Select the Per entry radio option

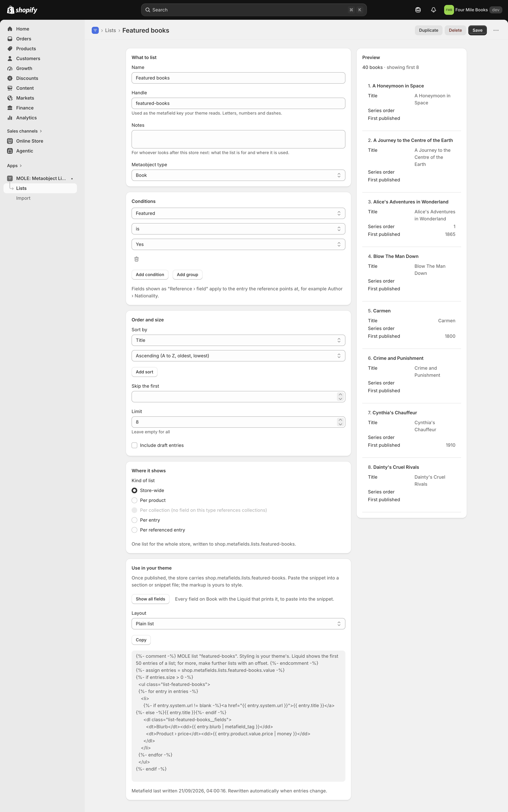tap(134, 520)
